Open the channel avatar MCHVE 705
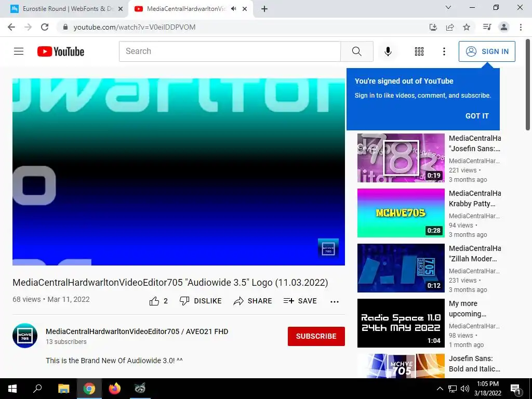 tap(25, 336)
